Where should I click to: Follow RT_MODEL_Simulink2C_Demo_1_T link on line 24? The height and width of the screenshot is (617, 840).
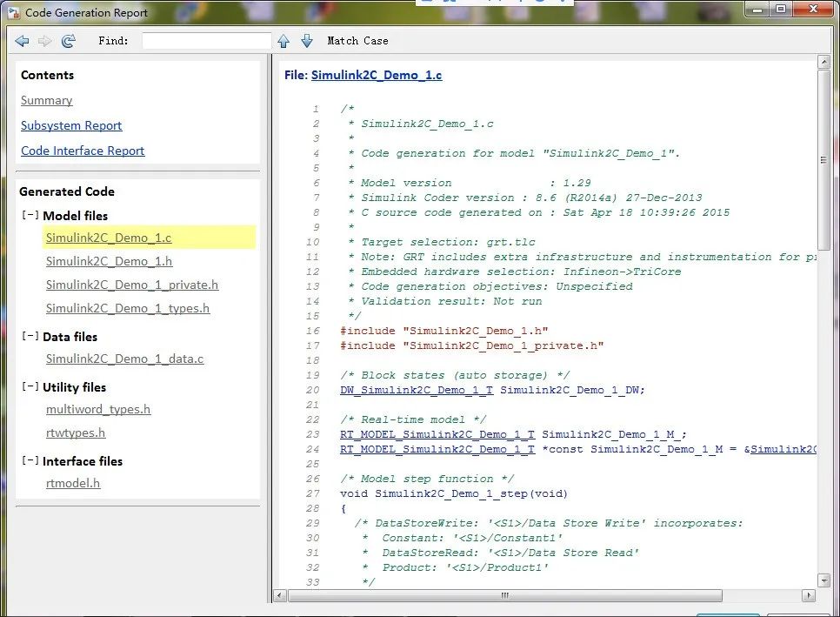(437, 449)
